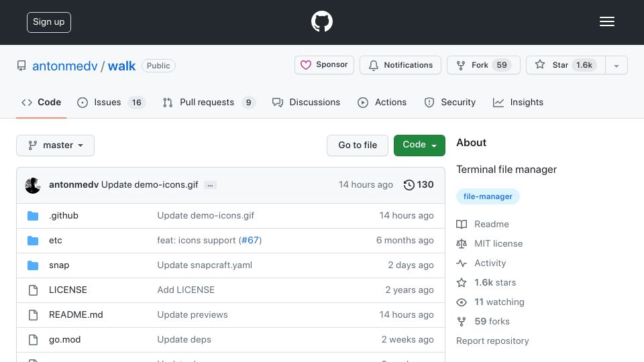Click the Report repository link
The height and width of the screenshot is (362, 644).
(492, 341)
